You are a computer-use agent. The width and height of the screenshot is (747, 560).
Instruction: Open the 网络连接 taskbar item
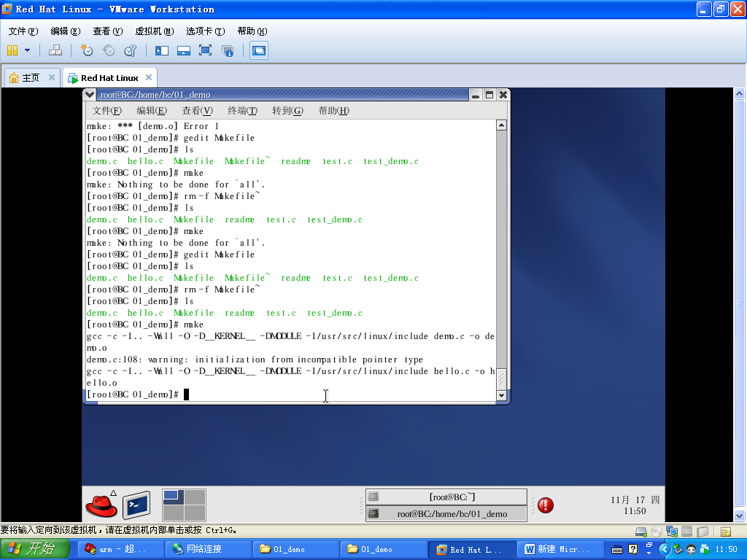tap(208, 550)
